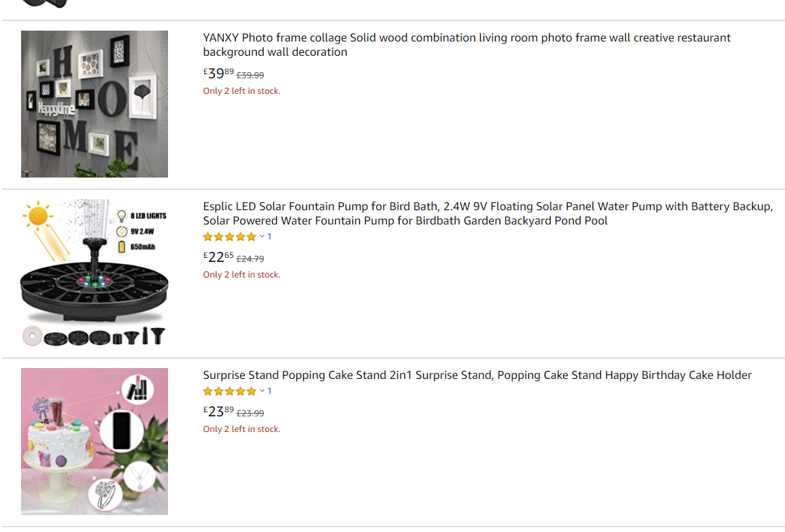Click the £39.89 price for YANXY frame

pyautogui.click(x=218, y=73)
